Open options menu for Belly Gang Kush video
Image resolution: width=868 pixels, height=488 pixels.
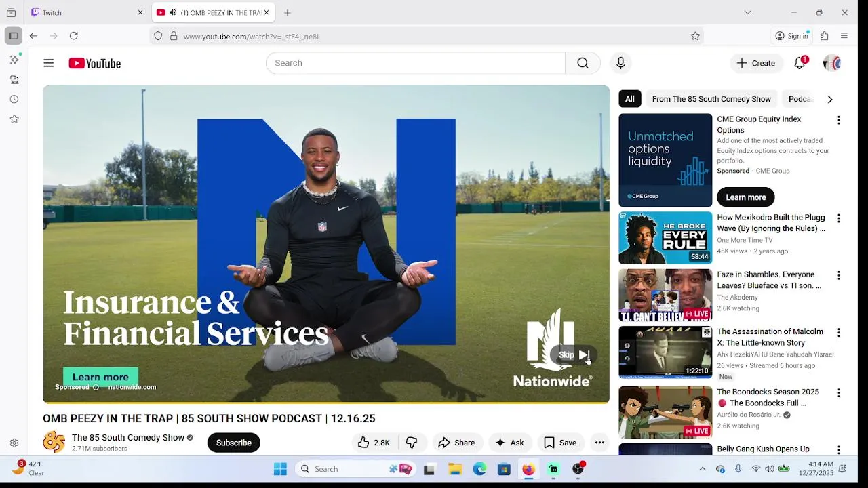click(x=839, y=450)
